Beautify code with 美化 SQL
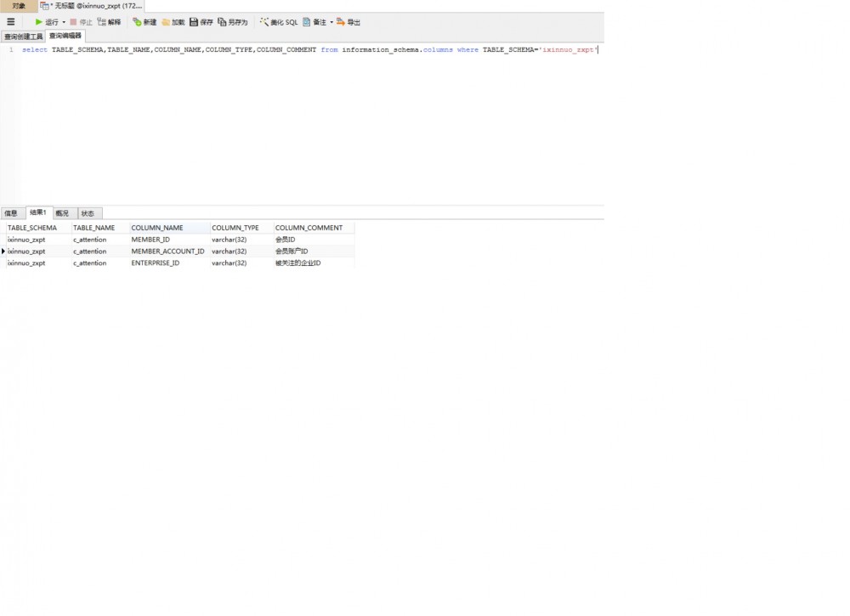Screen dimensions: 850x616 point(279,22)
